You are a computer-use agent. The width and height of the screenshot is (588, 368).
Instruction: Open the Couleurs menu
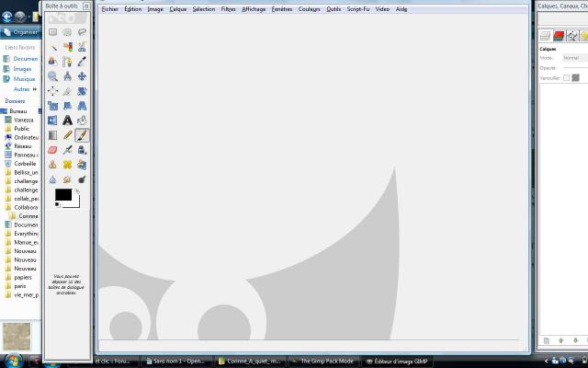click(309, 9)
